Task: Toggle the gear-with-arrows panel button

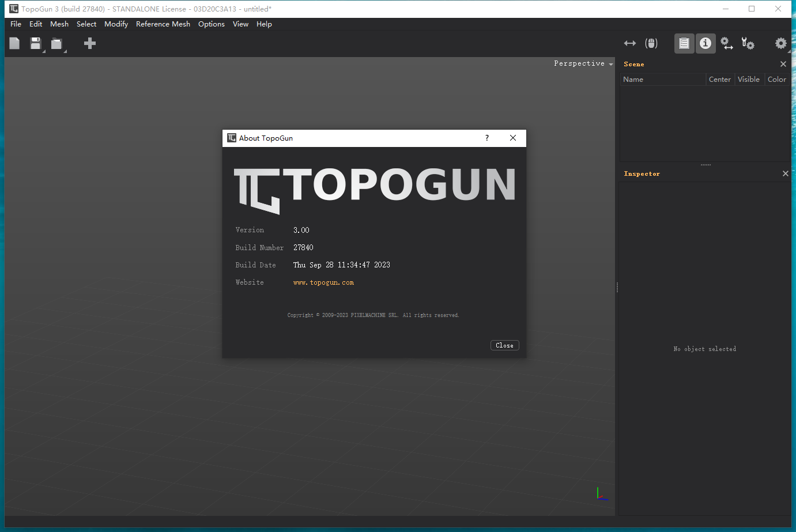Action: pyautogui.click(x=726, y=43)
